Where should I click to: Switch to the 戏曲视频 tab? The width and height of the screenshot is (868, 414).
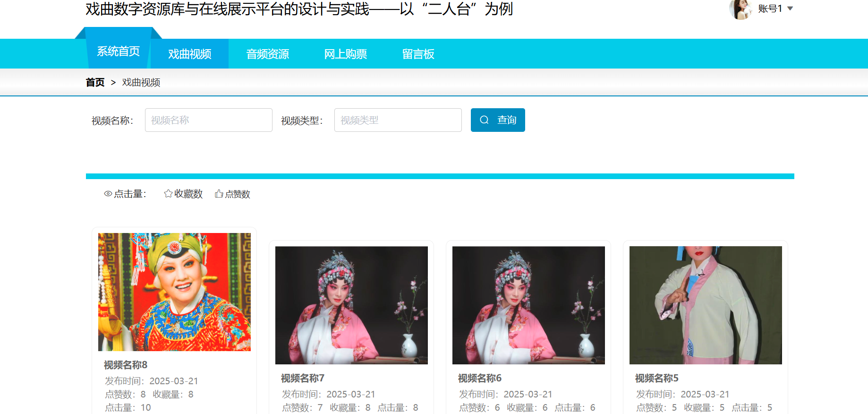coord(189,54)
